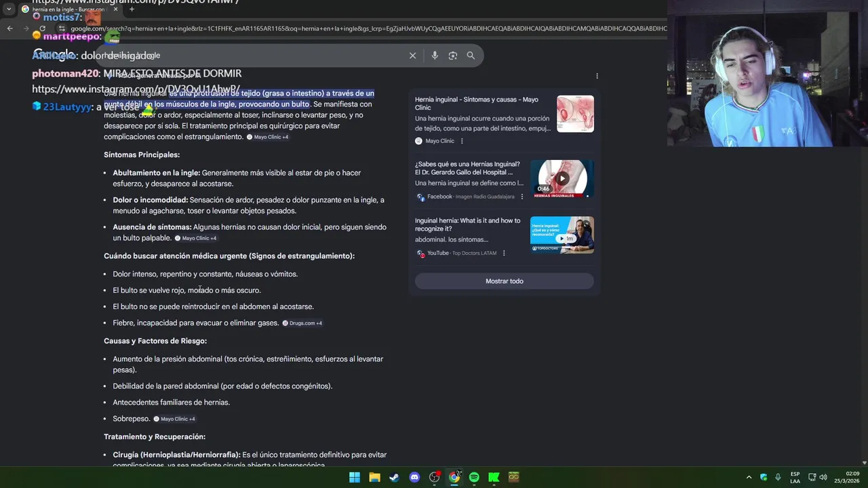Screen dimensions: 868x488
Task: Open Steam from the taskbar
Action: (394, 477)
